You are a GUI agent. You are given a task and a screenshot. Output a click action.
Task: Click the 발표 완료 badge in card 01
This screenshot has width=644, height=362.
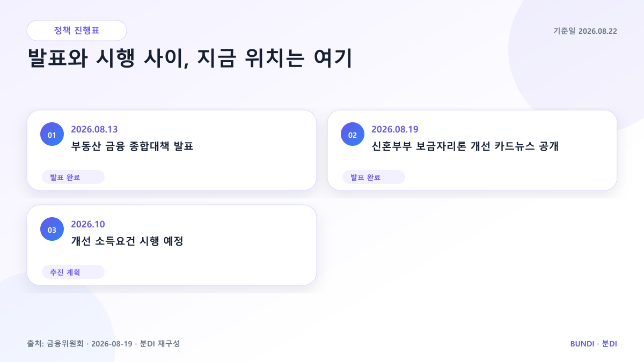point(73,178)
